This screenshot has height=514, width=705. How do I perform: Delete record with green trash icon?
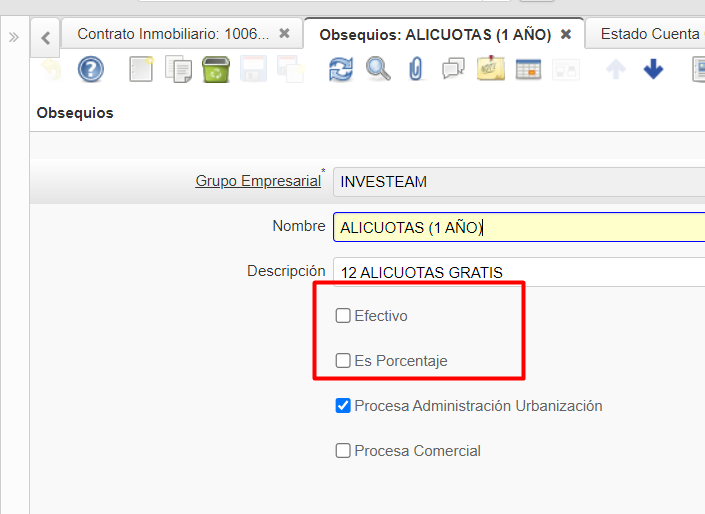[x=215, y=69]
